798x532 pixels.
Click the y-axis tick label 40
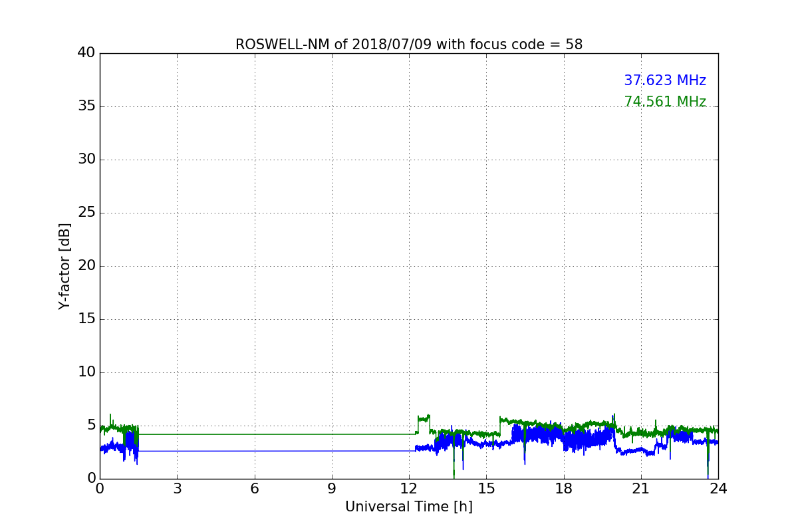click(x=86, y=53)
